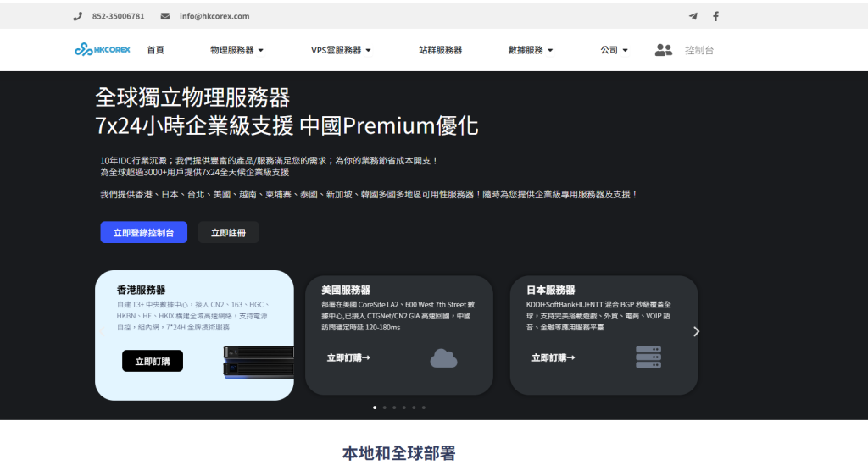The height and width of the screenshot is (465, 868).
Task: Click the envelope email icon
Action: coord(165,17)
